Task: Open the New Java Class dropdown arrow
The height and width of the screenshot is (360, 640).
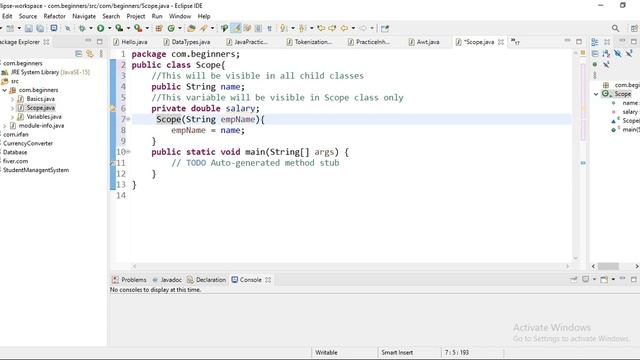Action: (180, 28)
